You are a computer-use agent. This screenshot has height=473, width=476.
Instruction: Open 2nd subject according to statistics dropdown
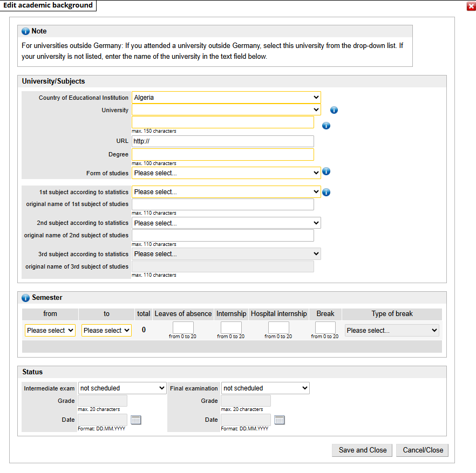point(226,223)
